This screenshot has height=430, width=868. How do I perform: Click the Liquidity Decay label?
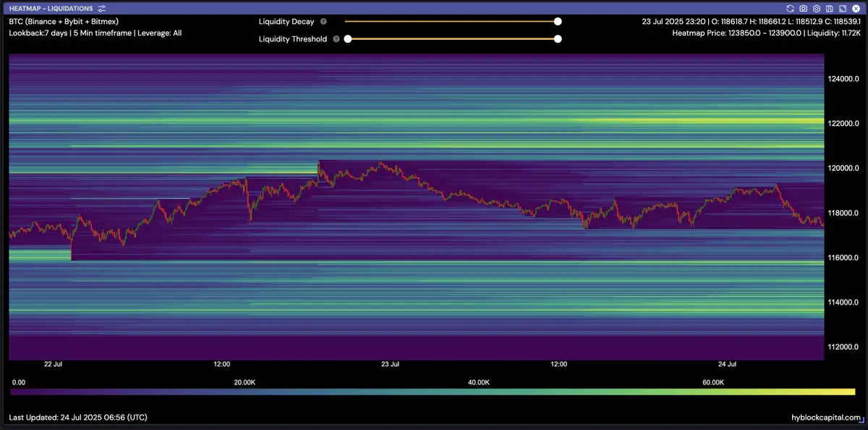pyautogui.click(x=286, y=22)
